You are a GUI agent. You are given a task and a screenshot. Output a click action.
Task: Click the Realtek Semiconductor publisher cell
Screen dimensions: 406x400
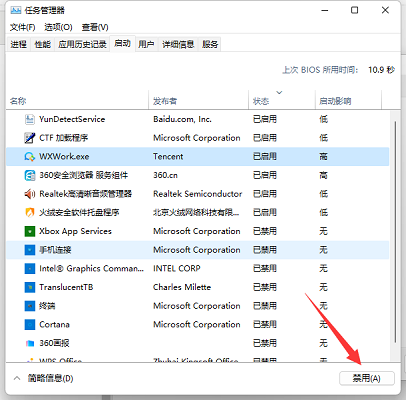pos(198,194)
